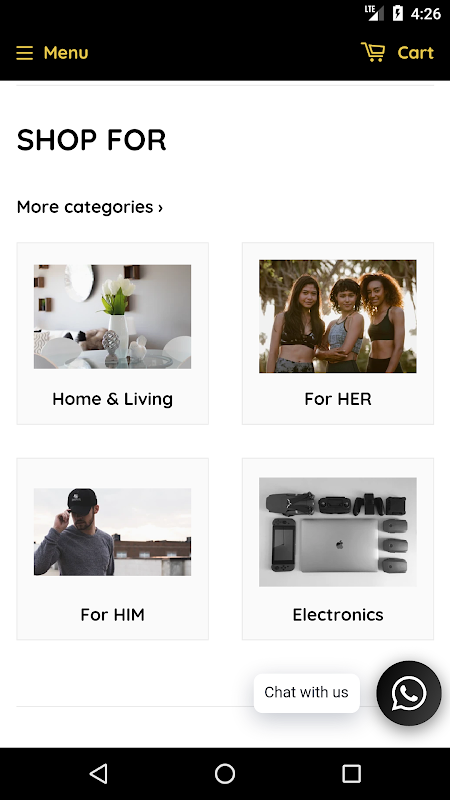Open recent apps square button
The image size is (450, 800).
pos(351,773)
